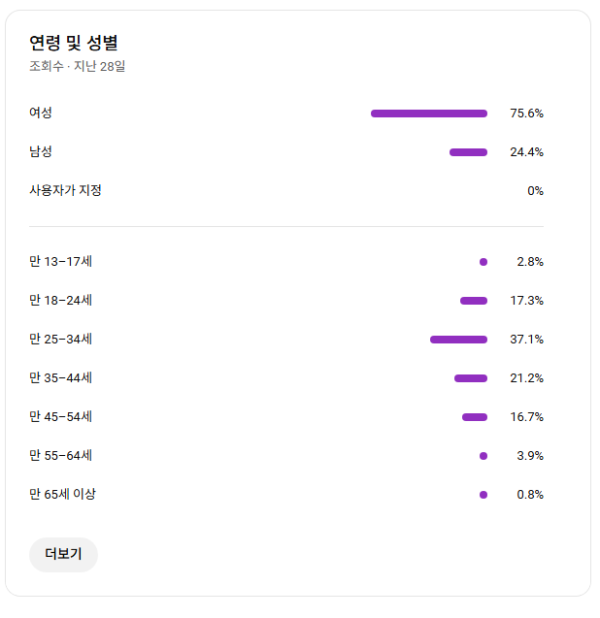Select the 만 25–34세 bar
The width and height of the screenshot is (600, 618).
459,340
